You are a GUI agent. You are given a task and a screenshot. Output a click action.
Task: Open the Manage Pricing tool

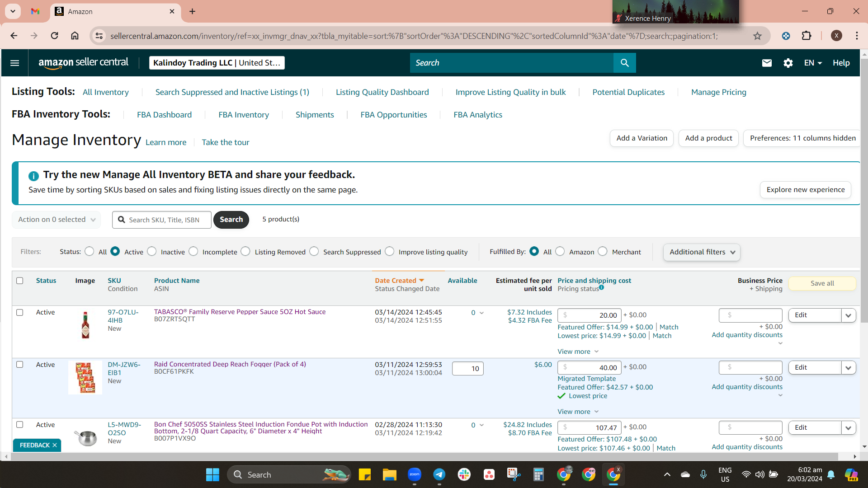(719, 92)
